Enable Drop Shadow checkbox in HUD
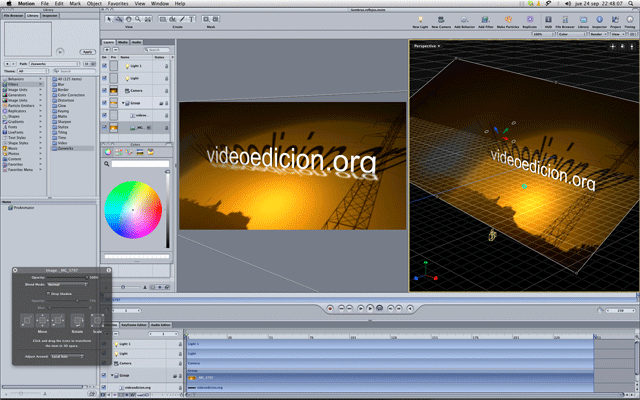The image size is (640, 400). (x=48, y=294)
